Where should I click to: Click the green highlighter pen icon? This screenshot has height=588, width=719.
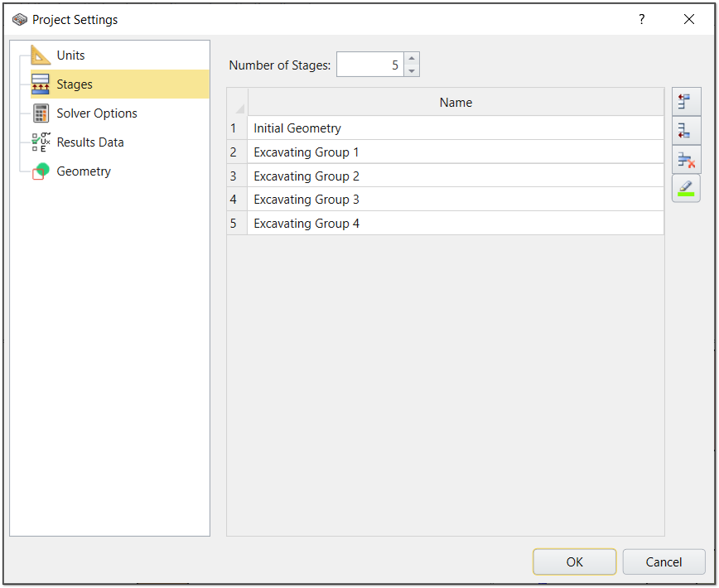pyautogui.click(x=686, y=188)
